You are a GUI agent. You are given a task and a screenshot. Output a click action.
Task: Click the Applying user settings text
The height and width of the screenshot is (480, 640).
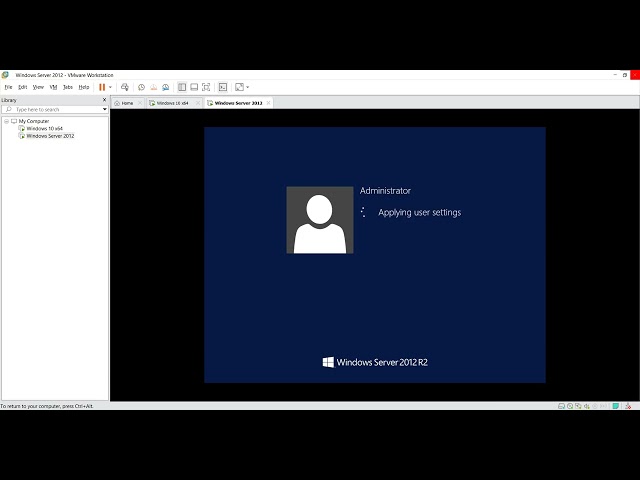click(420, 212)
